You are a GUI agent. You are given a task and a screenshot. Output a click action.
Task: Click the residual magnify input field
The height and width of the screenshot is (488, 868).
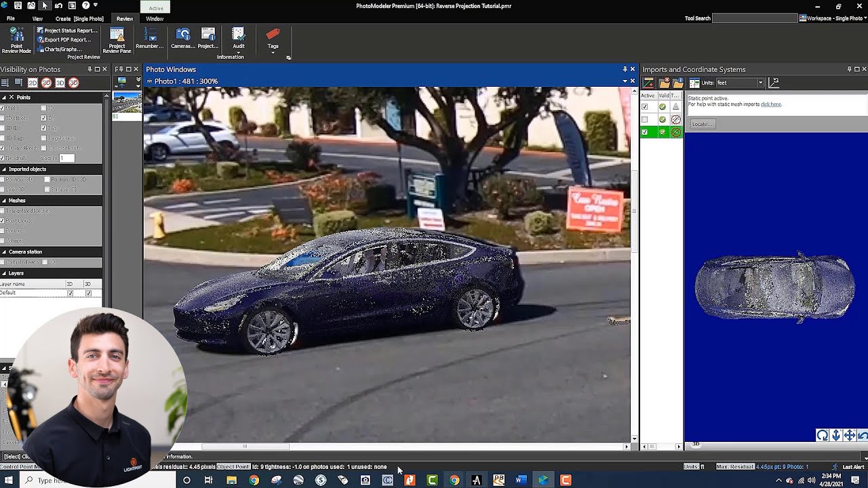click(66, 158)
